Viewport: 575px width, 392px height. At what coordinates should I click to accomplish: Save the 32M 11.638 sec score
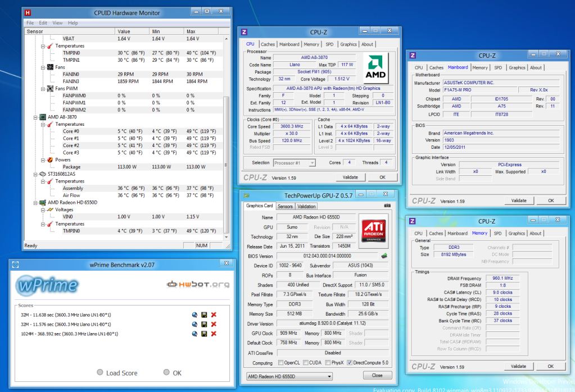coord(204,314)
